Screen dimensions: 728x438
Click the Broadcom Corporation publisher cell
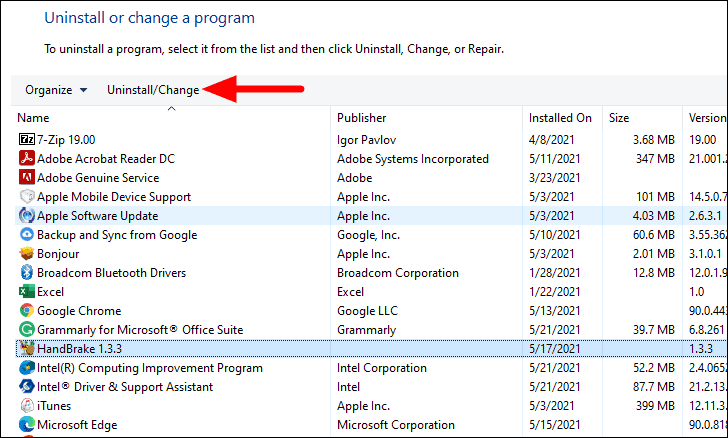398,273
